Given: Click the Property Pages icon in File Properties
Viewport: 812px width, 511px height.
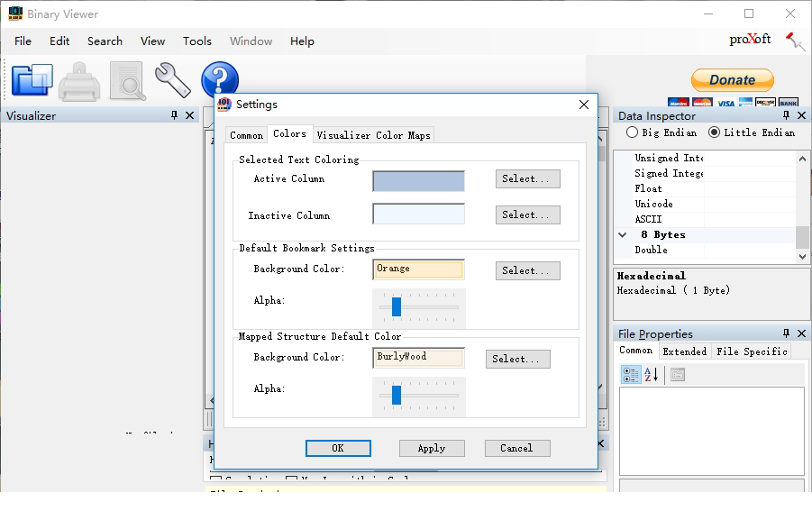Looking at the screenshot, I should (678, 374).
